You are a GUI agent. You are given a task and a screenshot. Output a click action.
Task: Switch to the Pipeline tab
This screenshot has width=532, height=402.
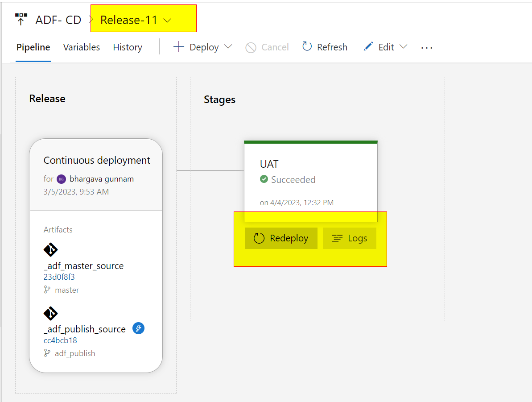click(x=33, y=47)
